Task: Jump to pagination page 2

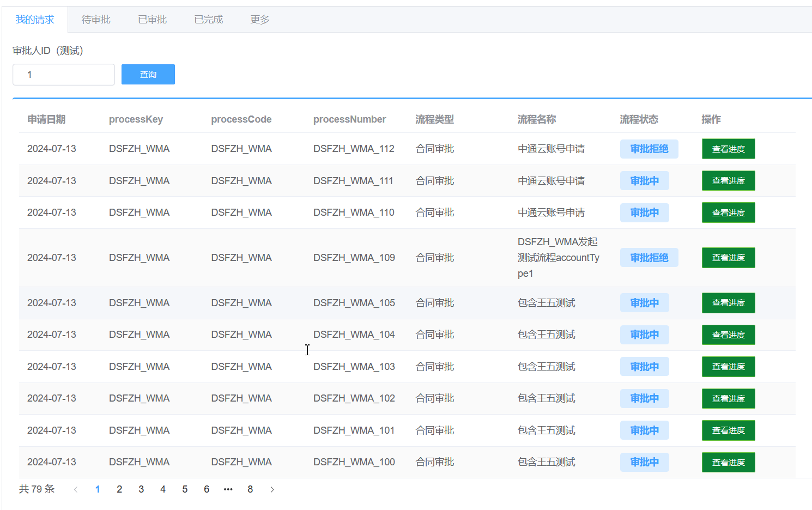Action: point(119,489)
